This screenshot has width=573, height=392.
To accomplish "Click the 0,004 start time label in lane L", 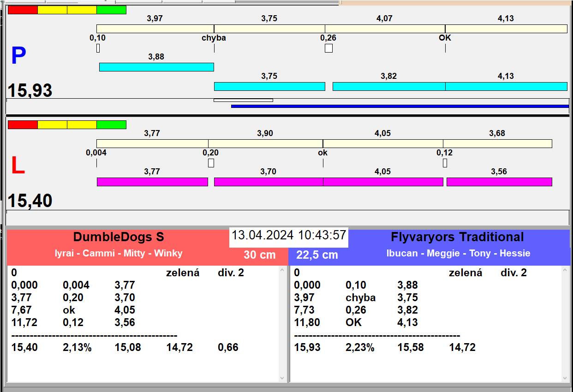I will point(96,153).
